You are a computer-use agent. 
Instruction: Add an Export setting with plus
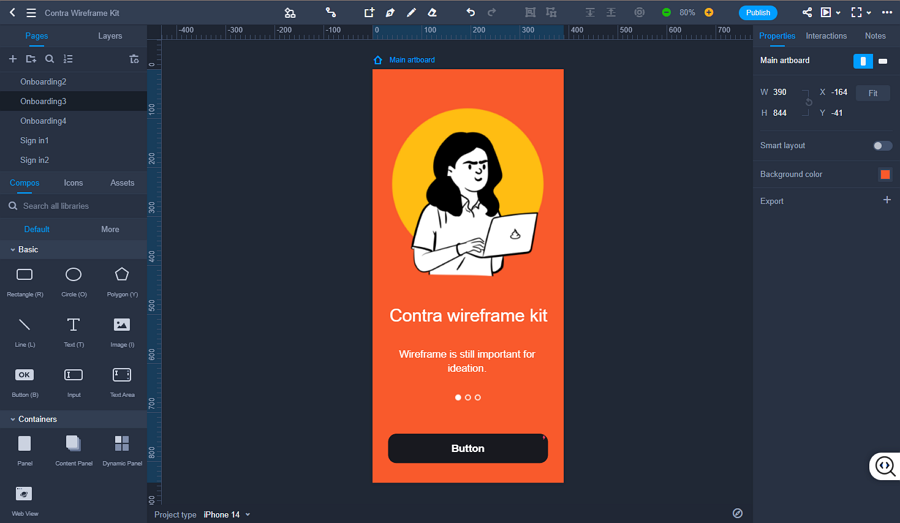pos(887,200)
